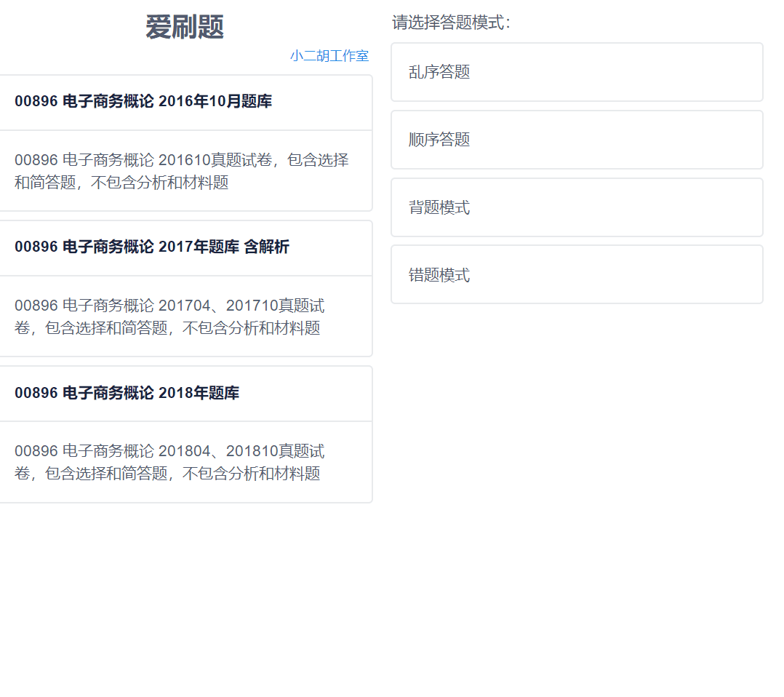Open the 错题模式 wrong-question mode
The height and width of the screenshot is (697, 784).
pos(577,274)
